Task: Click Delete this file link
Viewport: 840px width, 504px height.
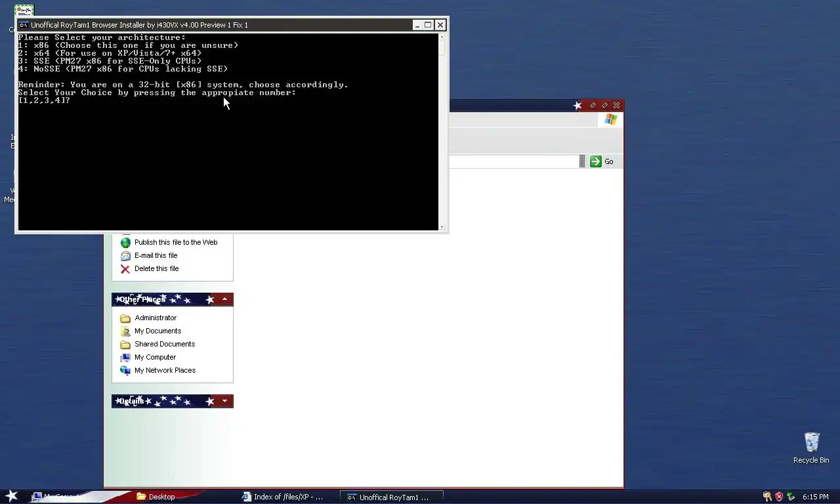Action: click(156, 268)
